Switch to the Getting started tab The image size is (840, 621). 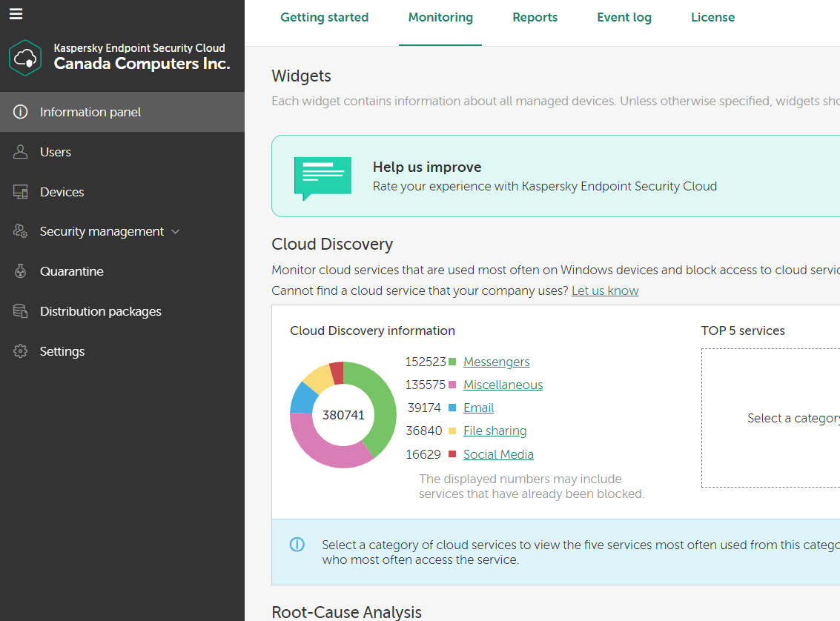(x=324, y=18)
